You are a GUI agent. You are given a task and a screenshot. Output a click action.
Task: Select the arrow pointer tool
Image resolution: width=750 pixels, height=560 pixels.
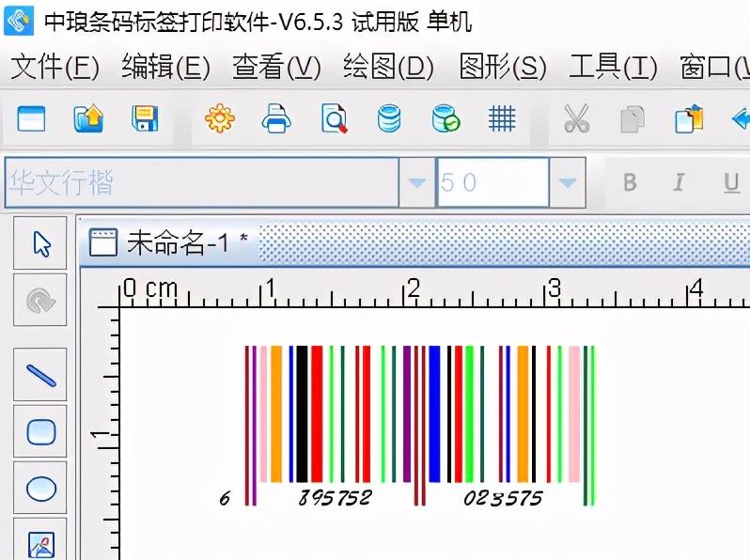click(41, 243)
